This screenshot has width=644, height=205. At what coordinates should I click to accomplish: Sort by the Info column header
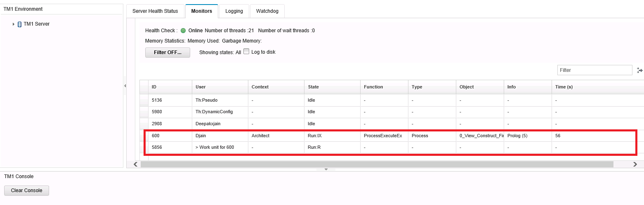(x=528, y=87)
